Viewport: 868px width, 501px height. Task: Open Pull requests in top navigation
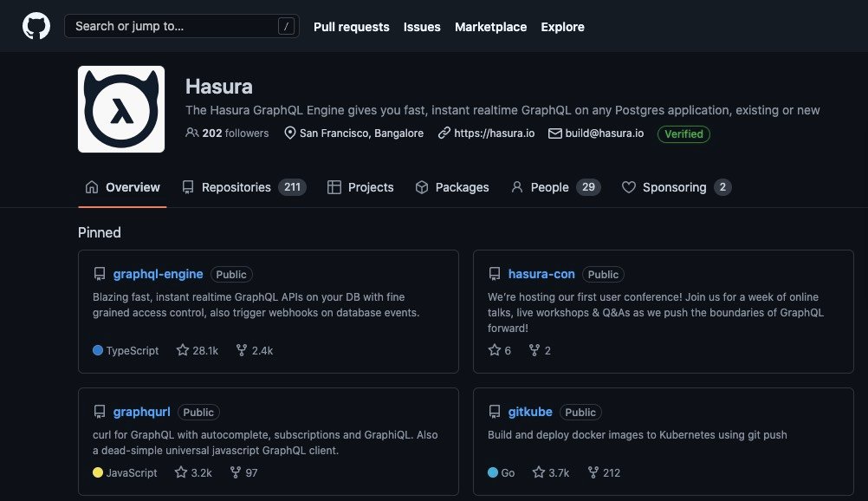pos(351,27)
